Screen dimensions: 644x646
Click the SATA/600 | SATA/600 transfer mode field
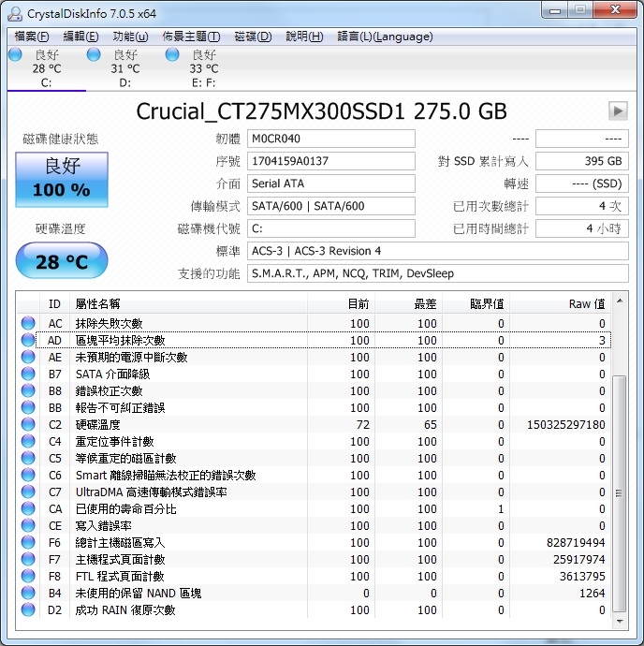[330, 206]
